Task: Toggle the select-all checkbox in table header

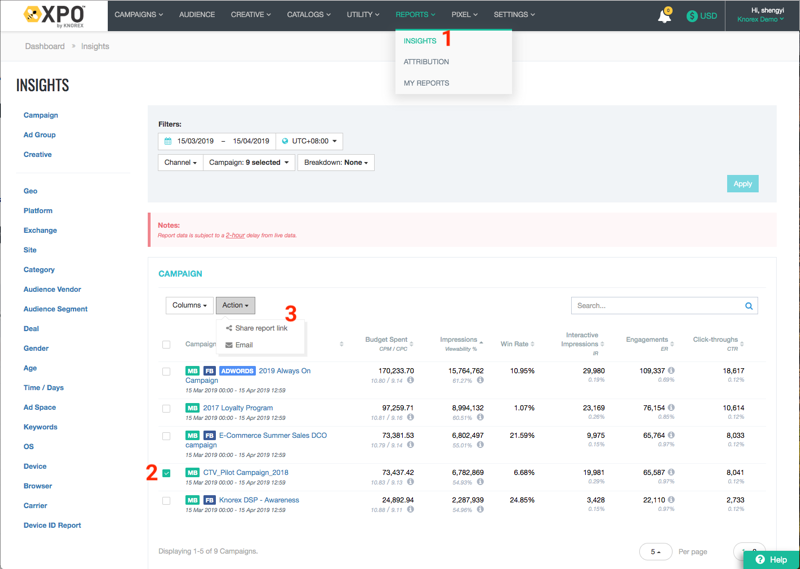Action: click(x=166, y=344)
